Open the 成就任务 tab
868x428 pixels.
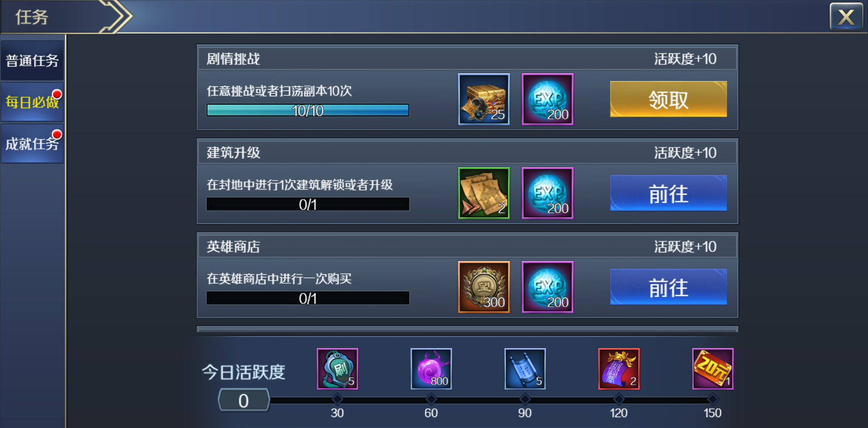[32, 143]
